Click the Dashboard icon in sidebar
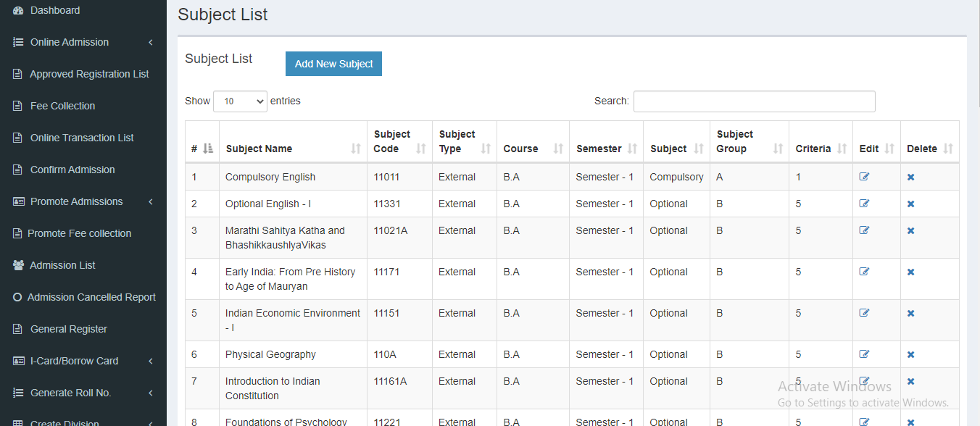Screen dimensions: 980x426 pyautogui.click(x=18, y=11)
